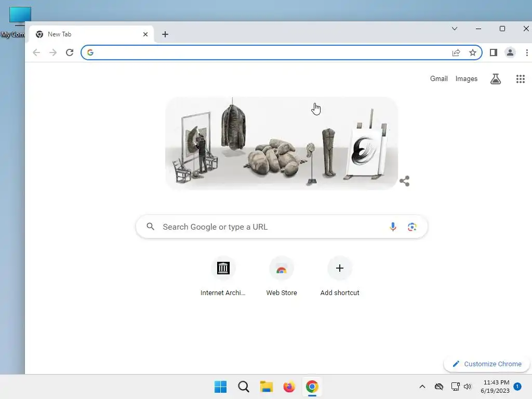Close the New Tab tab
Image resolution: width=532 pixels, height=399 pixels.
coord(145,34)
